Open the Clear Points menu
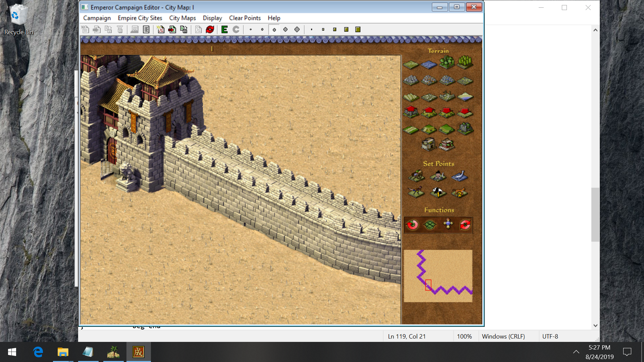This screenshot has width=644, height=362. click(x=245, y=18)
